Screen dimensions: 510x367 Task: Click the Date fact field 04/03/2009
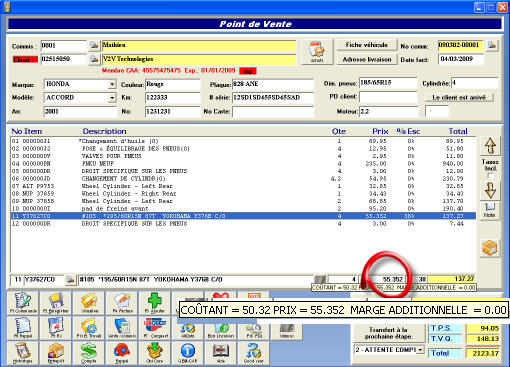[461, 59]
